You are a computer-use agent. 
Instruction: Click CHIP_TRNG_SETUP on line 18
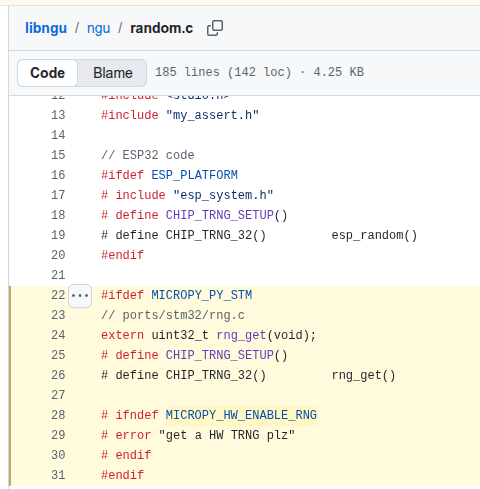[220, 215]
